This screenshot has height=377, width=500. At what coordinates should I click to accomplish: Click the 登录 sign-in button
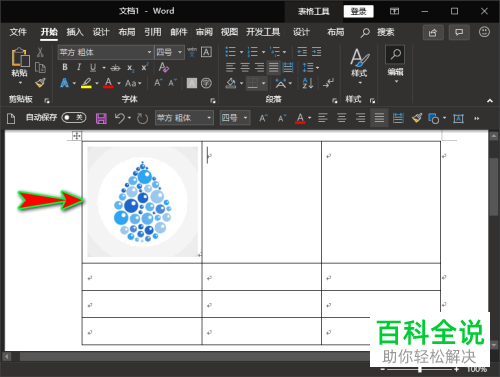[359, 12]
